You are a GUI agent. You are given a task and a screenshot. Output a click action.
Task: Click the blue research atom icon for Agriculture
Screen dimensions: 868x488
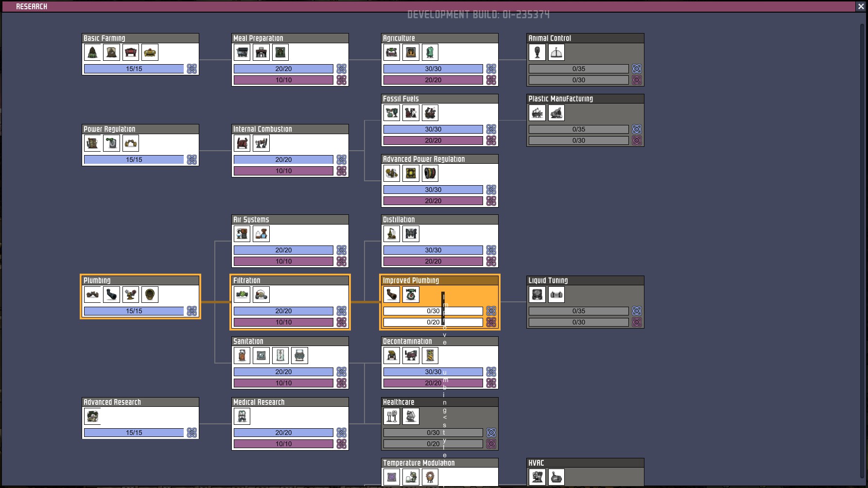point(491,69)
